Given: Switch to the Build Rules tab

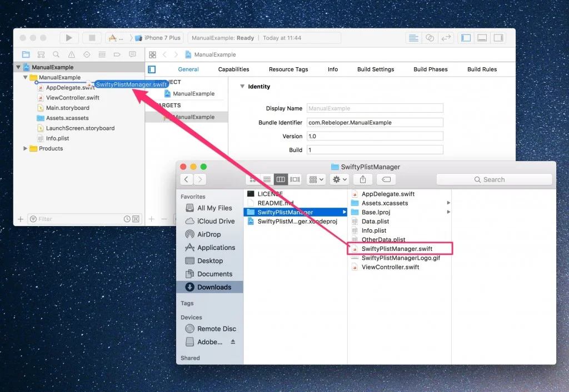Looking at the screenshot, I should click(x=482, y=69).
